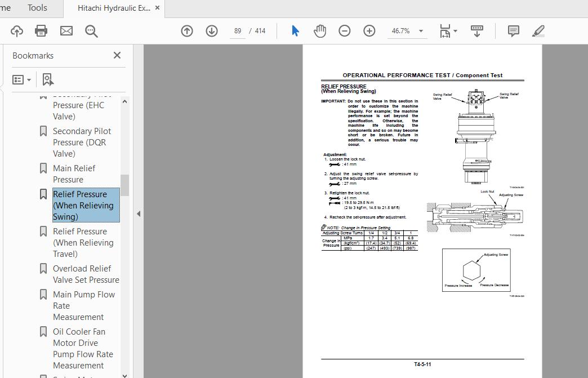The width and height of the screenshot is (588, 378).
Task: Add a sticky note comment
Action: click(x=513, y=31)
